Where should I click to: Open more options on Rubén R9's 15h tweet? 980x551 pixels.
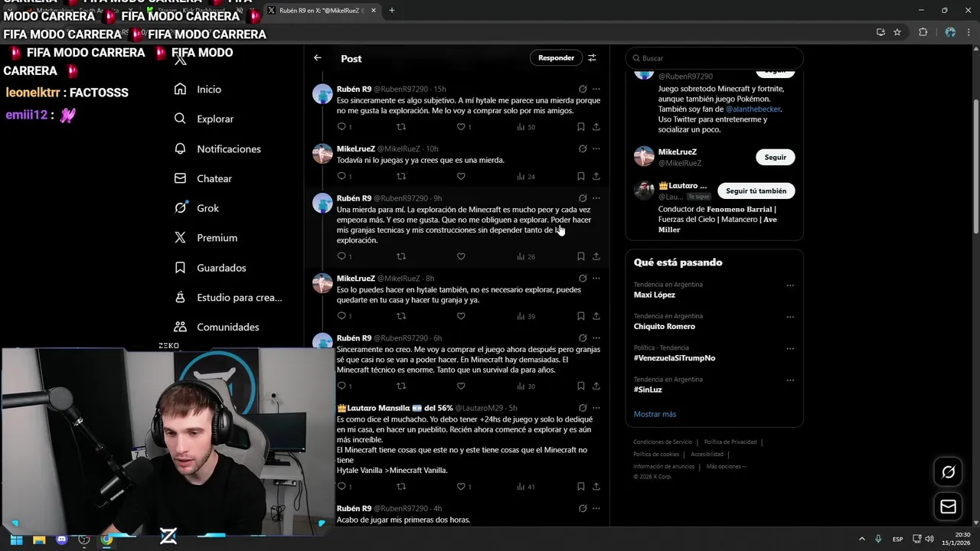tap(596, 89)
